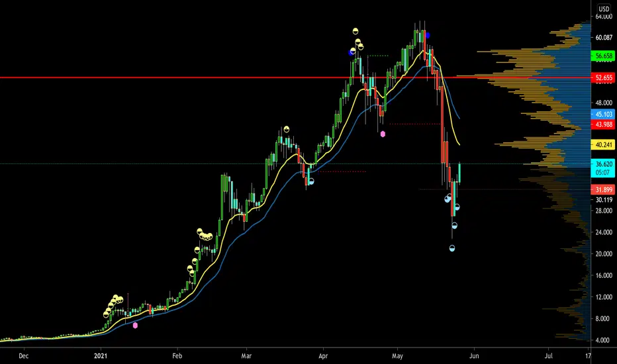
Task: Select the topmost yellow circle above April peak
Action: pyautogui.click(x=356, y=31)
